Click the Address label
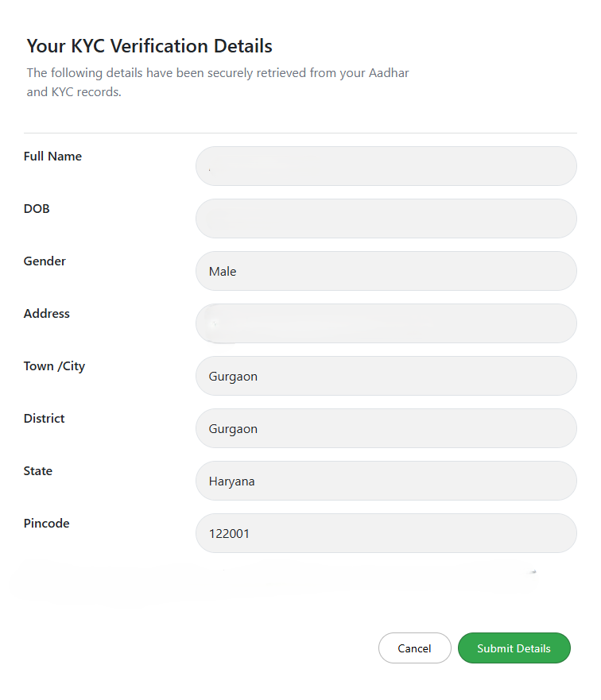This screenshot has width=601, height=700. tap(46, 313)
